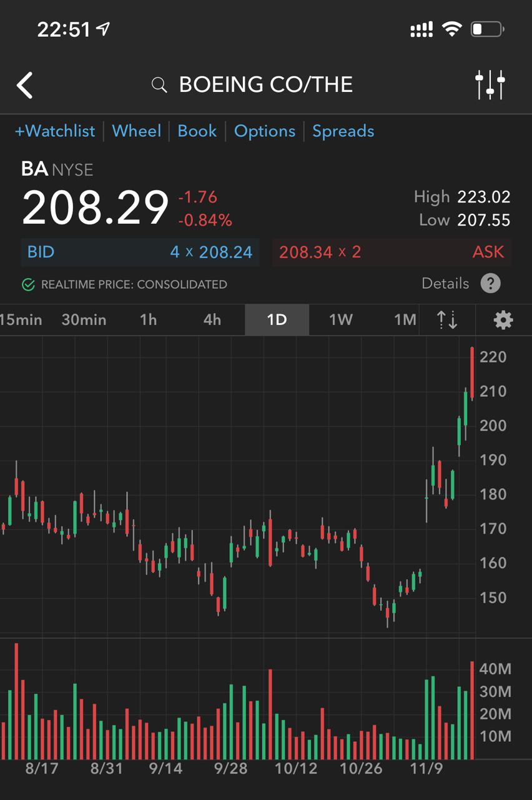This screenshot has width=532, height=800.
Task: Tap the 9/28 date axis label
Action: 231,769
